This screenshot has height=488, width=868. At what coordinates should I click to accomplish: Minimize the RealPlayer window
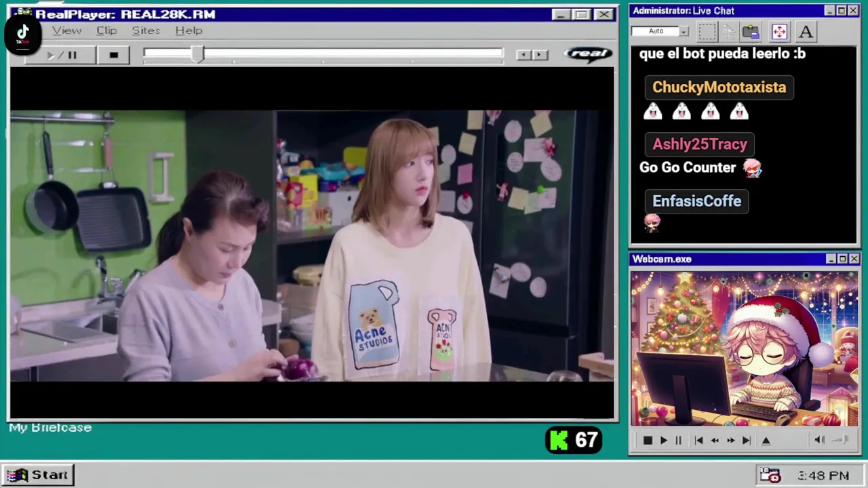coord(560,14)
